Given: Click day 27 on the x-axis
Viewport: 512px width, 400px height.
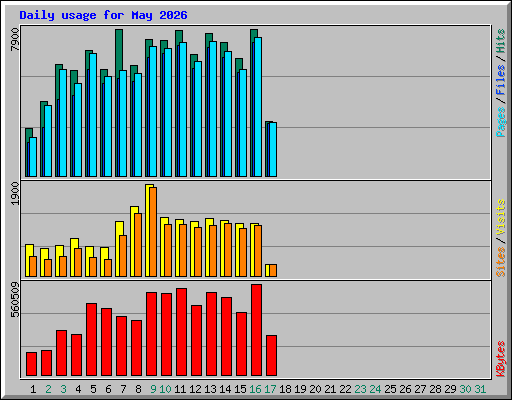Looking at the screenshot, I should pyautogui.click(x=420, y=389).
